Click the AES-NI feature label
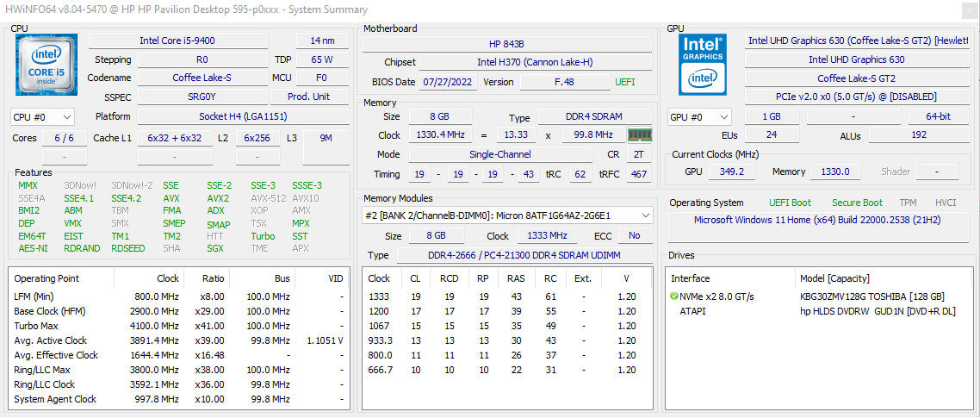 click(x=33, y=248)
